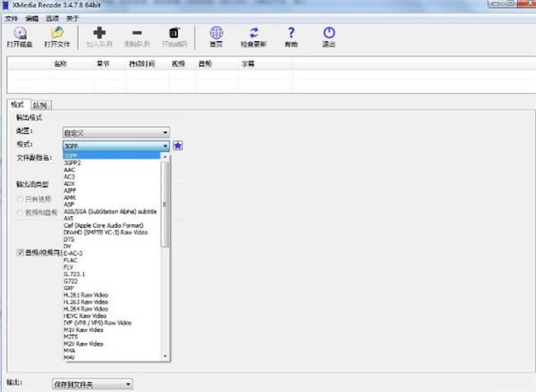This screenshot has height=392, width=536.
Task: Collapse the 格式 dropdown showing 3GPP
Action: coord(116,146)
